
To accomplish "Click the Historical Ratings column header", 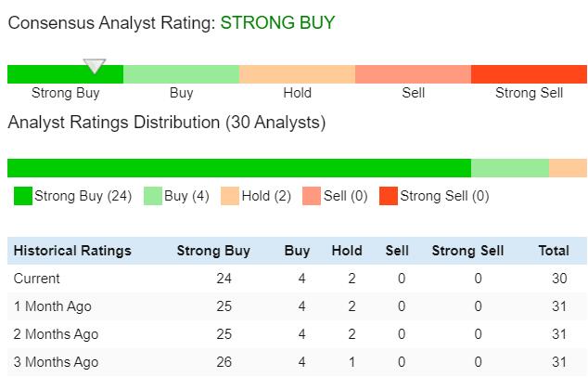I will click(72, 251).
